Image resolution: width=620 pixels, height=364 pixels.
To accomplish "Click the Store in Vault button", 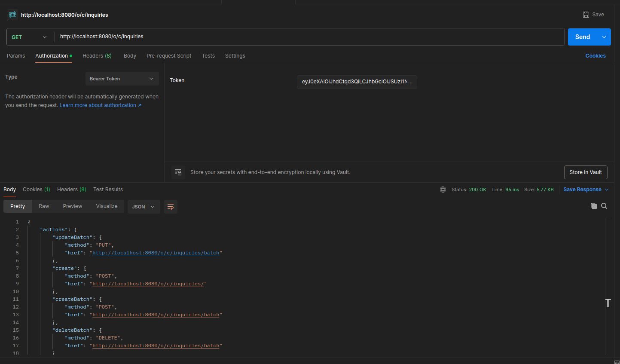I will [586, 172].
